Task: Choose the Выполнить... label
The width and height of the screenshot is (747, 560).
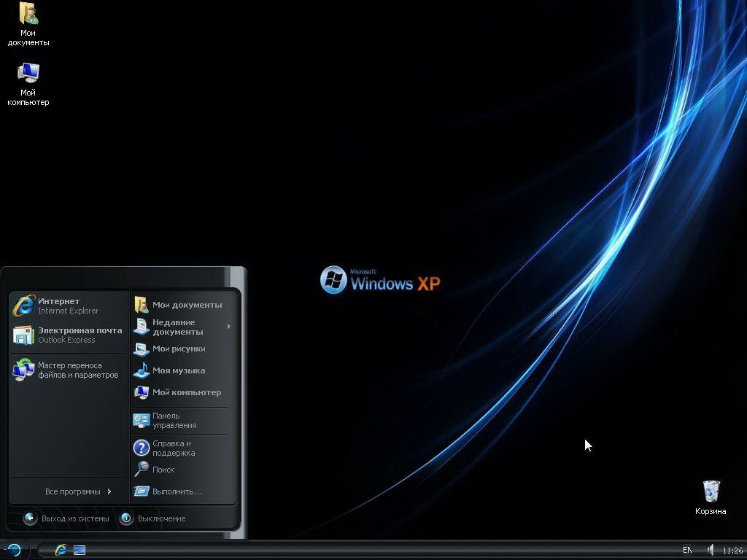Action: click(177, 491)
